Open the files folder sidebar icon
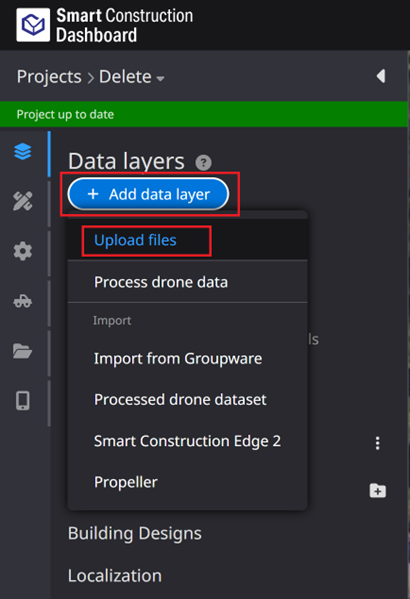This screenshot has height=599, width=410. tap(23, 351)
